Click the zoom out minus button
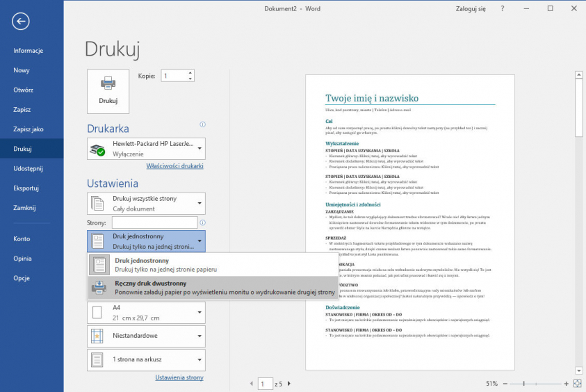This screenshot has height=392, width=586. [x=505, y=384]
